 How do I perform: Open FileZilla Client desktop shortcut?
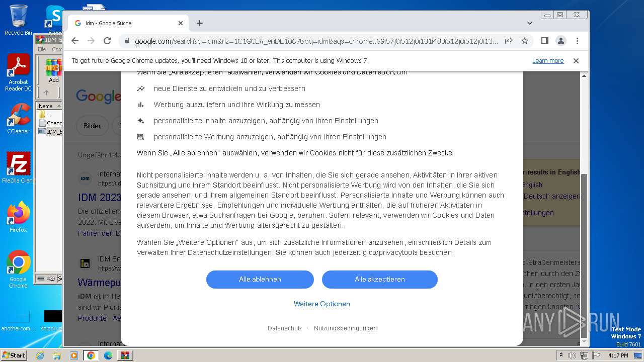tap(18, 167)
